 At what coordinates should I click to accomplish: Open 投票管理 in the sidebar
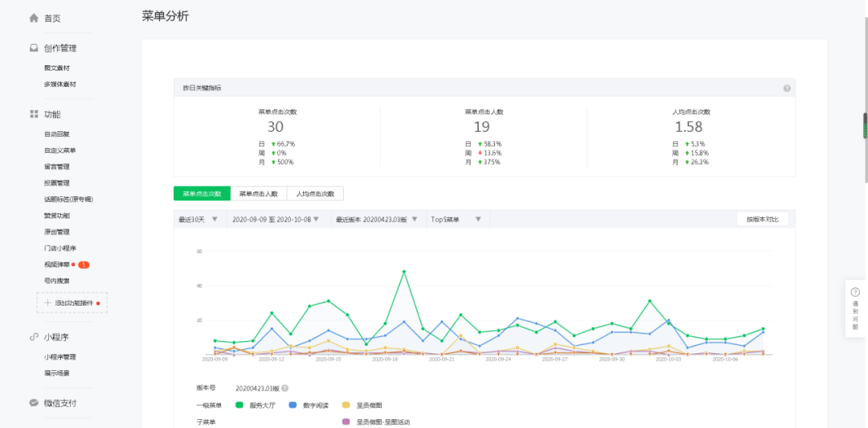(x=57, y=183)
